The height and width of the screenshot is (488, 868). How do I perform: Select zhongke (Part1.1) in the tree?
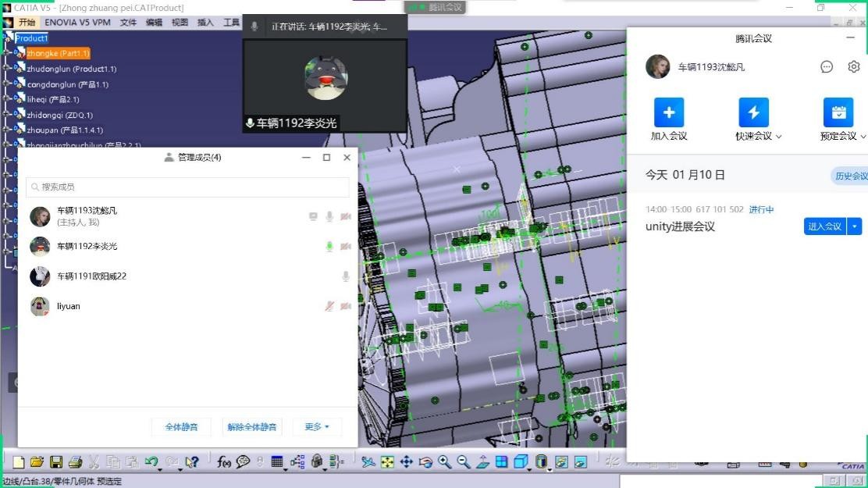58,53
